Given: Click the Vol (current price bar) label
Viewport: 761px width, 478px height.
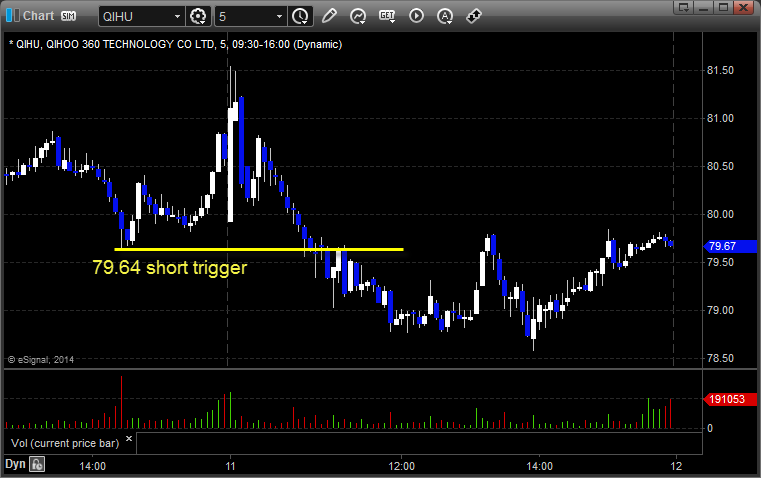Looking at the screenshot, I should [65, 443].
